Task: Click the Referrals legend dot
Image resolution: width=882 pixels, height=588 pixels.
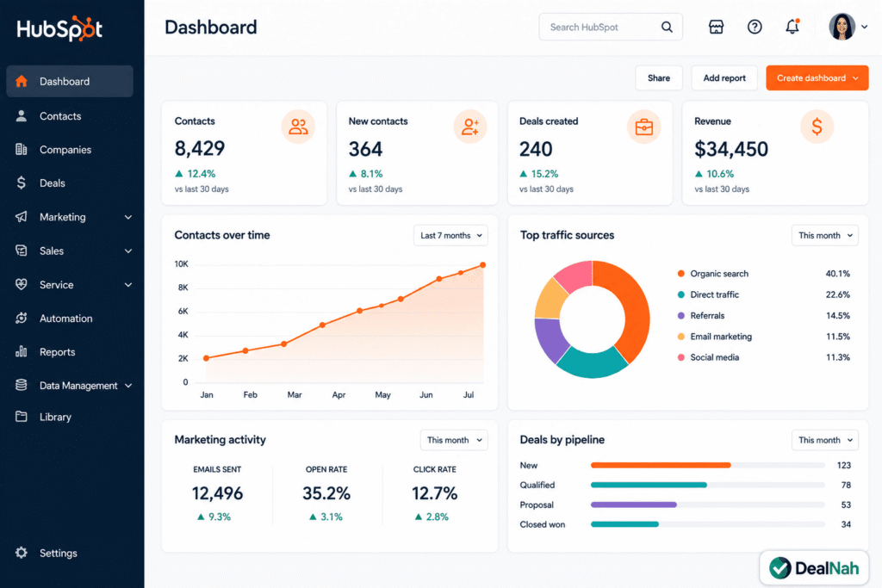Action: [681, 315]
